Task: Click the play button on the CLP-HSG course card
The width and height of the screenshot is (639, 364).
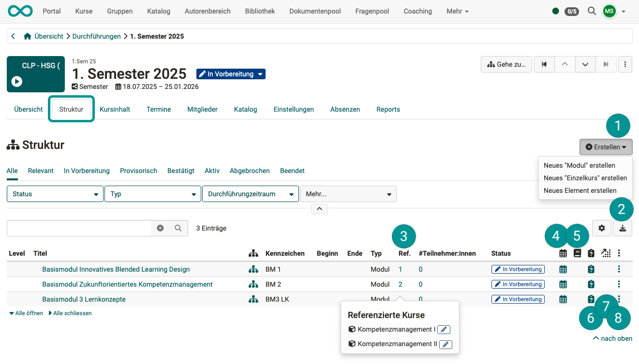Action: (x=16, y=81)
